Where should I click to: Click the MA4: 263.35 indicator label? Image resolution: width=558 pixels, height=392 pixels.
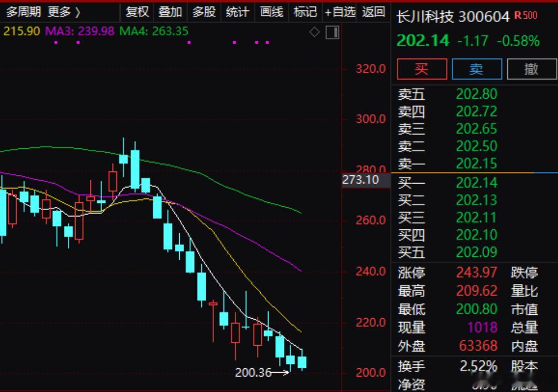click(154, 31)
